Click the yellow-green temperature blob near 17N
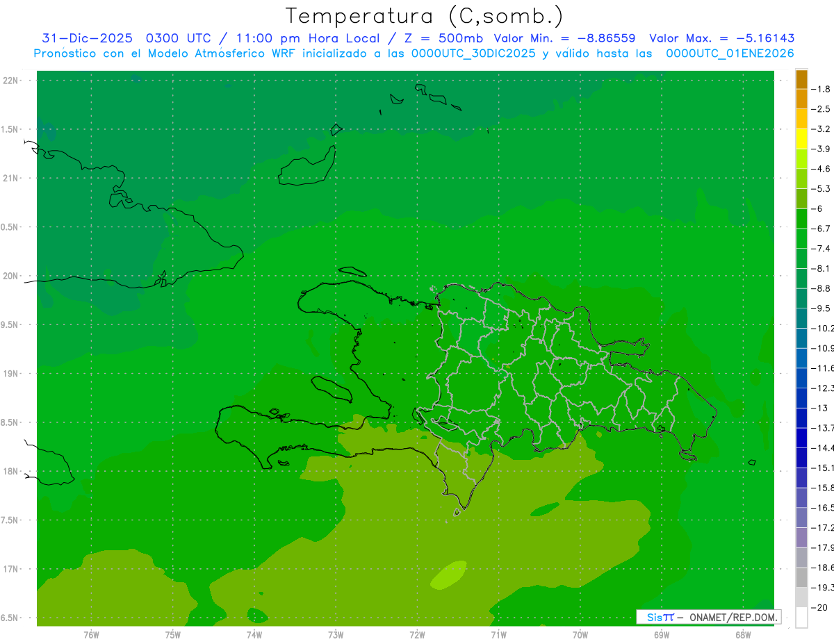The width and height of the screenshot is (834, 644). click(448, 575)
